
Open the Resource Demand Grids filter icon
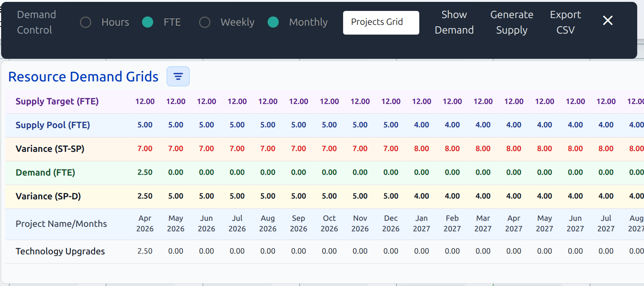pyautogui.click(x=178, y=76)
